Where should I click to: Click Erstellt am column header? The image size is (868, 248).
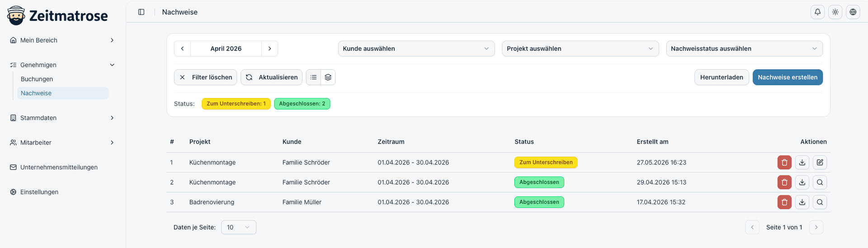pos(652,142)
